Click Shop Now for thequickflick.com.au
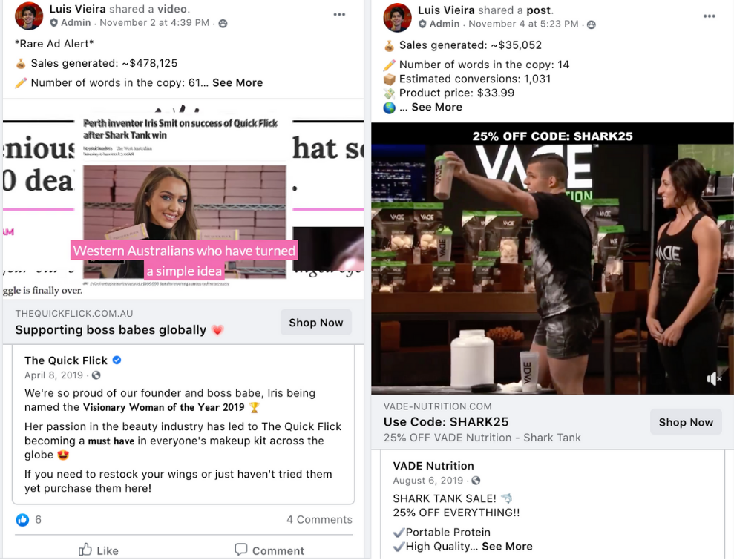The width and height of the screenshot is (734, 560). [x=316, y=323]
